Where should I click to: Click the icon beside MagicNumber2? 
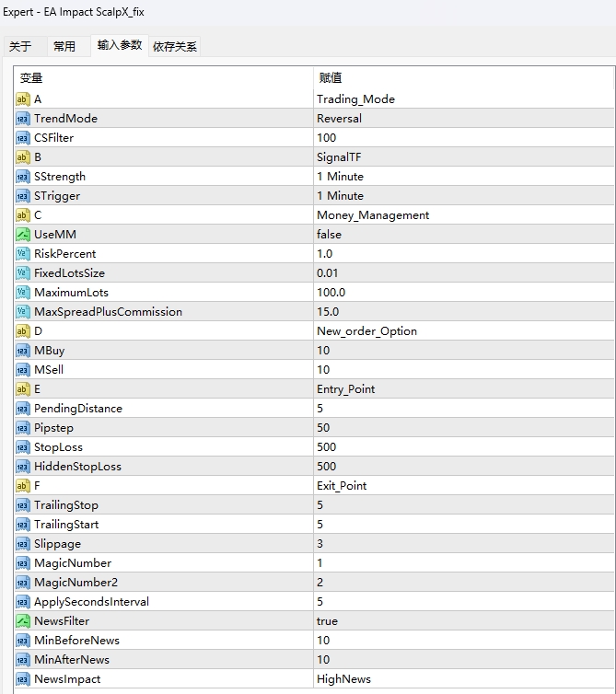(23, 583)
